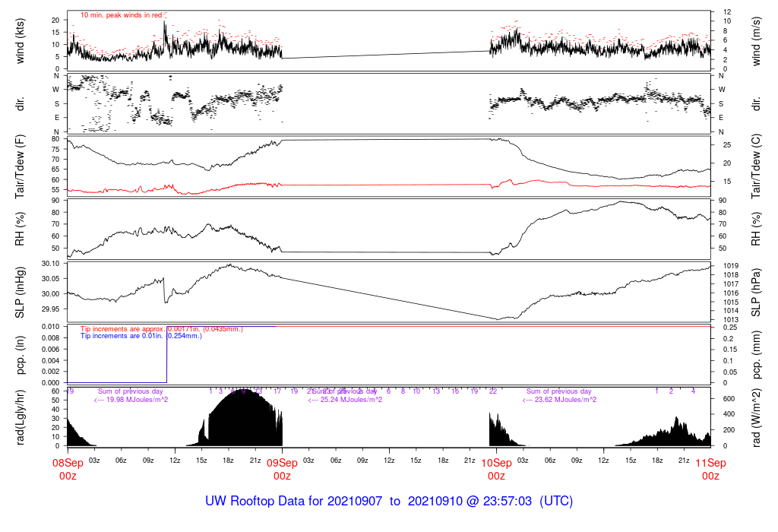The width and height of the screenshot is (778, 532).
Task: Click the '21z' time tick just before 11Sep
Action: tap(684, 461)
